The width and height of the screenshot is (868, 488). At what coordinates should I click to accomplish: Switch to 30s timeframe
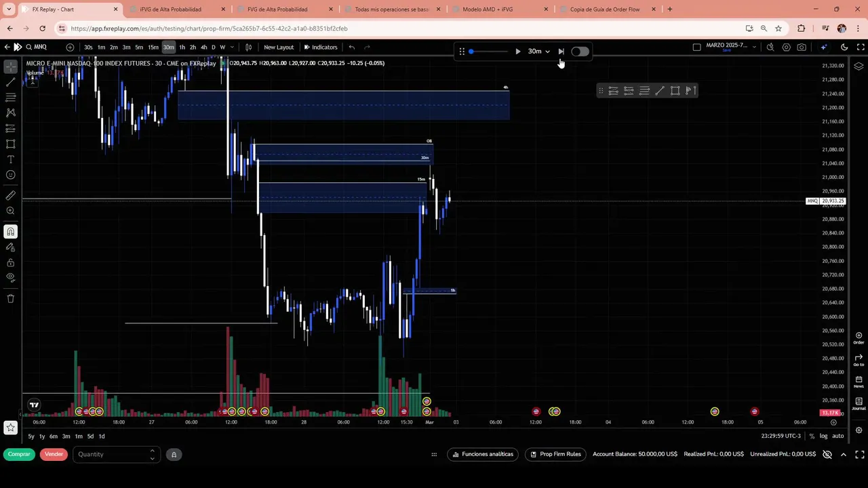click(88, 47)
